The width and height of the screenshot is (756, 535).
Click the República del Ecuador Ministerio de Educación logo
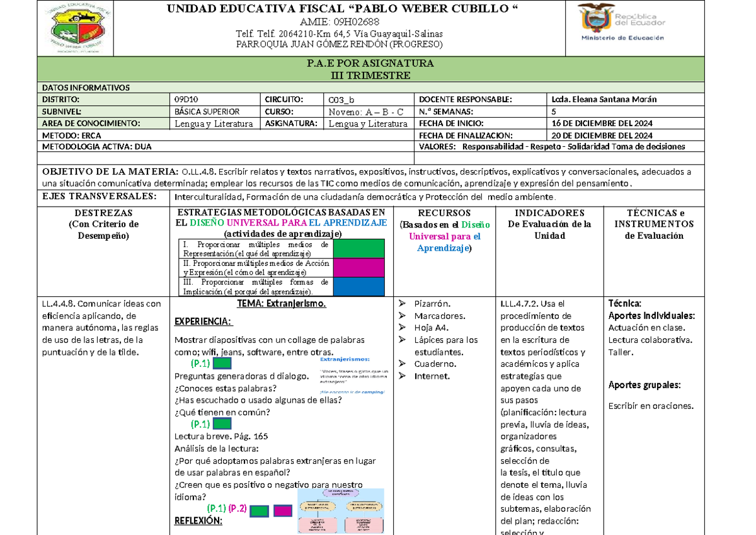622,23
